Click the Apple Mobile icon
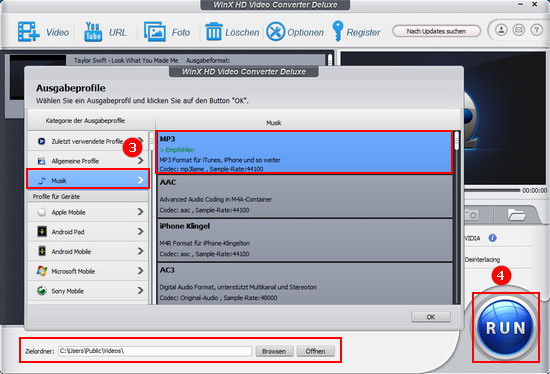This screenshot has width=550, height=374. (42, 212)
